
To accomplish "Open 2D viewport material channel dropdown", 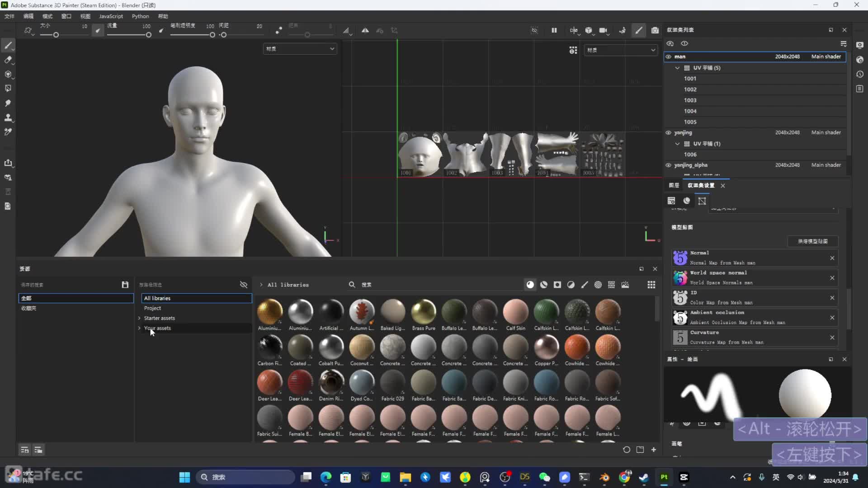I will pyautogui.click(x=621, y=50).
